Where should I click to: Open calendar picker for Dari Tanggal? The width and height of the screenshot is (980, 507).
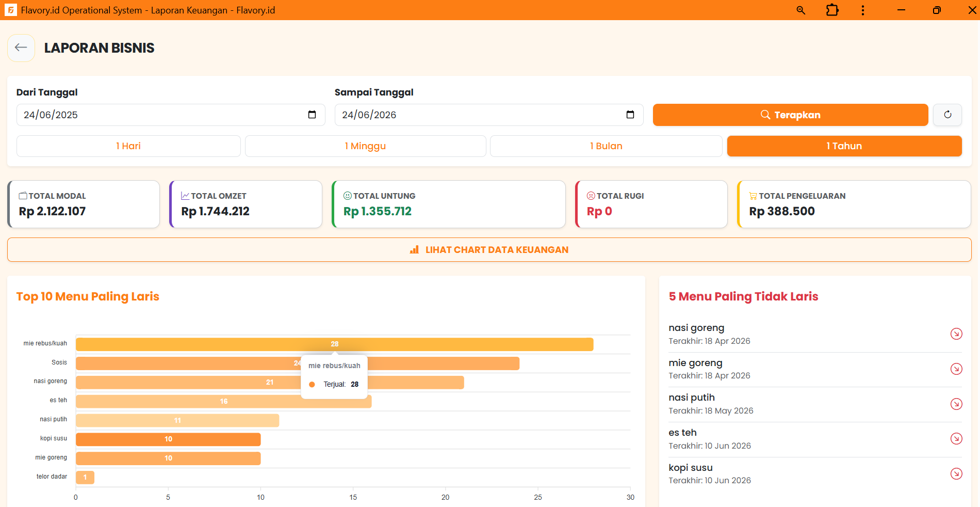point(312,115)
